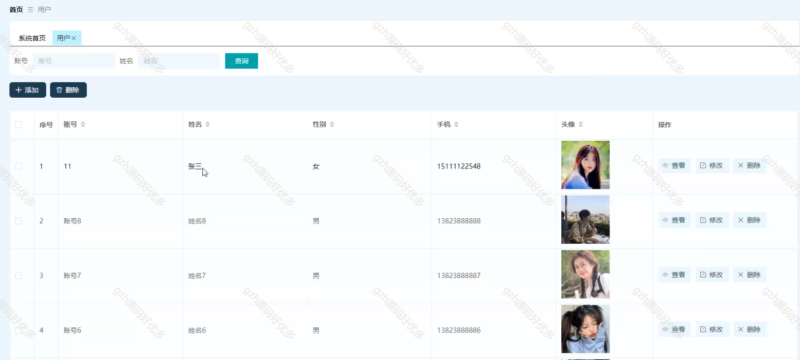Click the 删除 button above the table
The width and height of the screenshot is (800, 360).
[68, 90]
